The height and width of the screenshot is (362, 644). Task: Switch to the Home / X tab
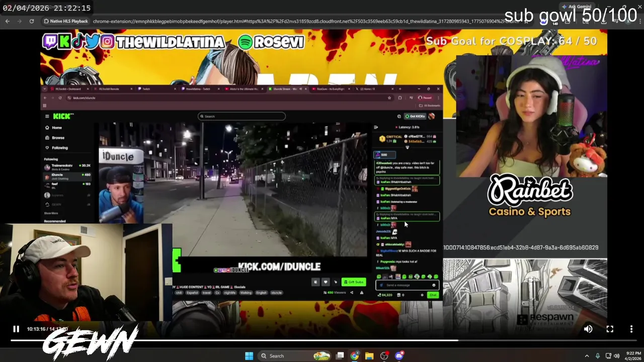(x=374, y=89)
